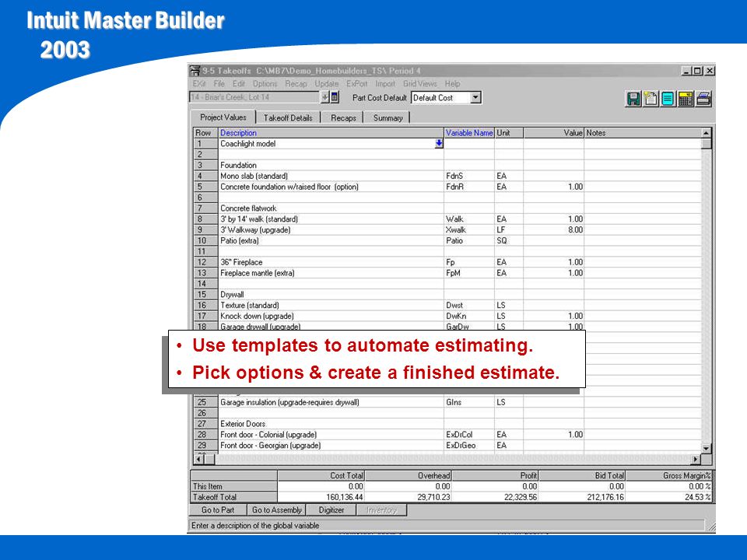
Task: Select the Garage insulation upgrade row
Action: (x=448, y=402)
